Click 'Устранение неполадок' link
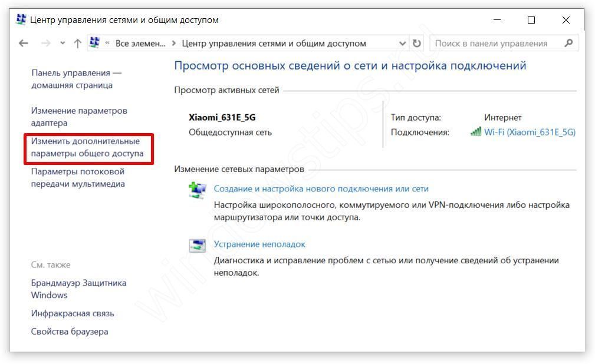Viewport: 595px width, 364px height. click(259, 244)
